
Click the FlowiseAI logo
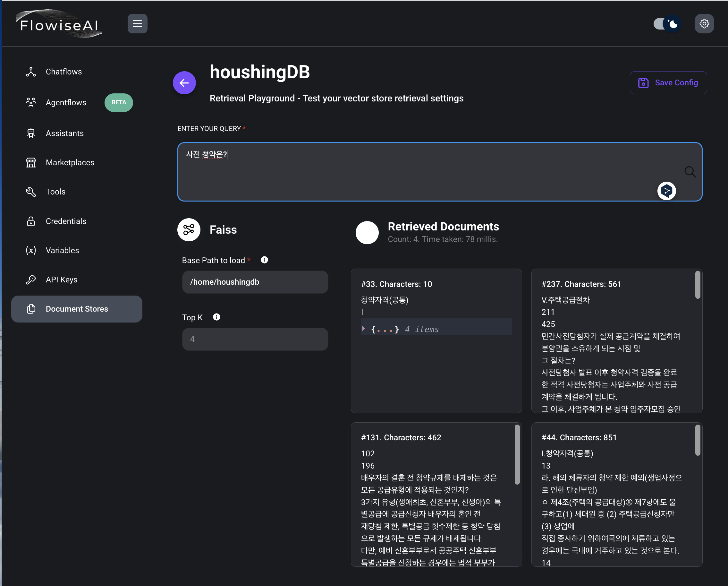tap(59, 24)
